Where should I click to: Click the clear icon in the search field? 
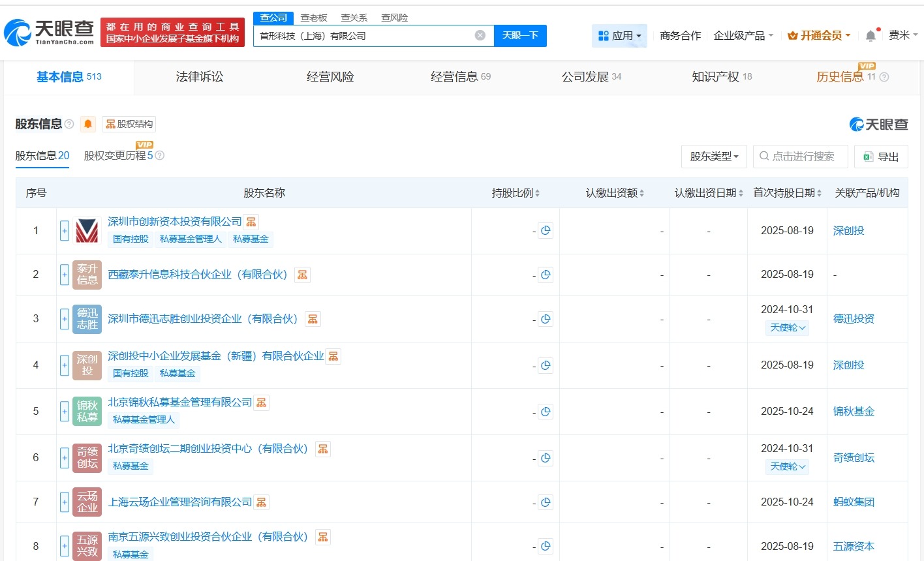(x=480, y=35)
